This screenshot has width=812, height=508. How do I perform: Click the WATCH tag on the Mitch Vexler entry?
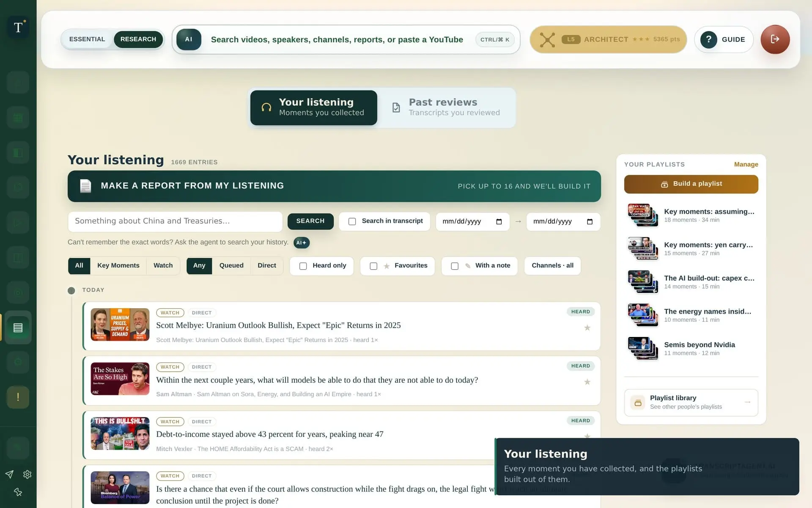coord(170,422)
